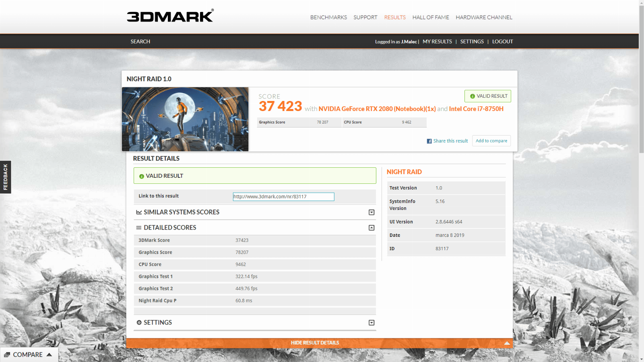Open the Benchmarks menu
The width and height of the screenshot is (644, 362).
328,17
